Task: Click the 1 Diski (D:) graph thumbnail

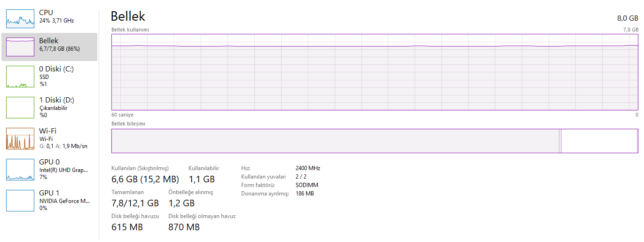Action: pyautogui.click(x=20, y=108)
